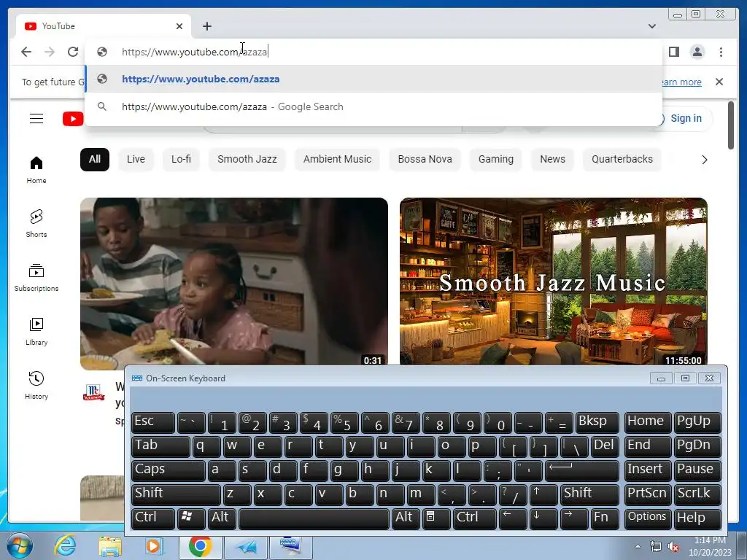
Task: Select the Gaming filter chip
Action: tap(496, 159)
